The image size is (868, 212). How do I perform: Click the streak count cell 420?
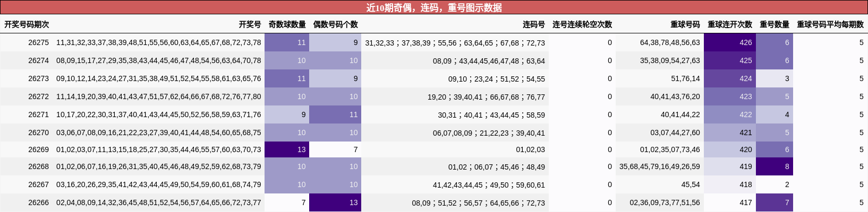pyautogui.click(x=730, y=149)
